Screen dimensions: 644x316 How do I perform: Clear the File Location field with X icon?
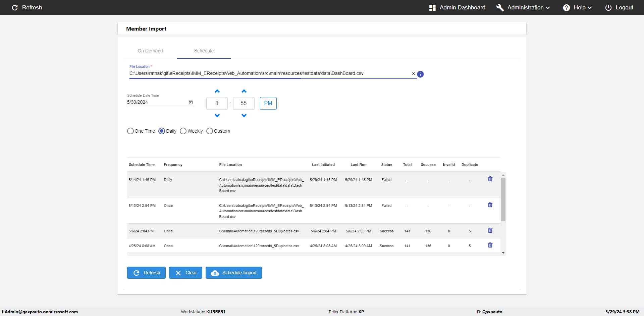(413, 74)
